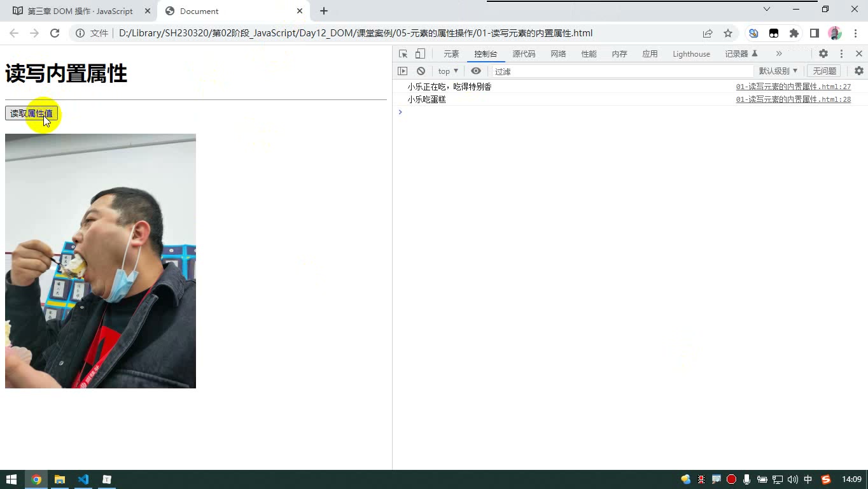Screen dimensions: 868x489
Task: Close the 第三章 DOM 操作 tab
Action: pos(147,11)
